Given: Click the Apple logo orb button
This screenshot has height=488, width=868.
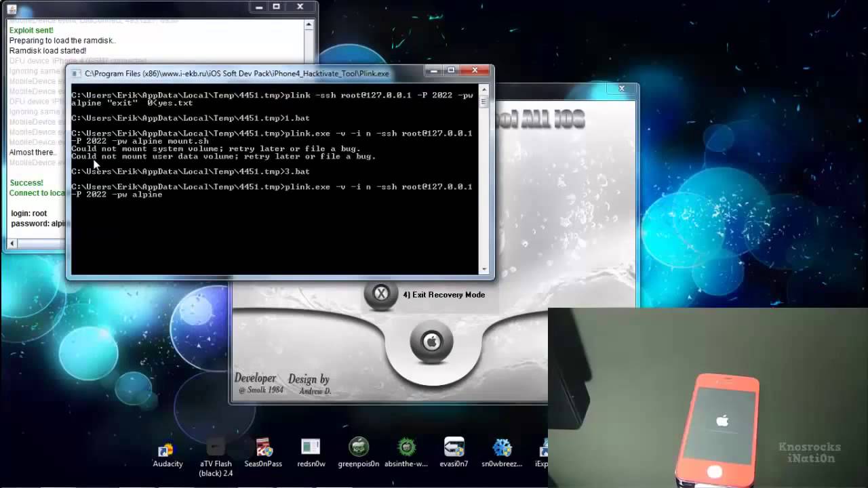Looking at the screenshot, I should [431, 342].
